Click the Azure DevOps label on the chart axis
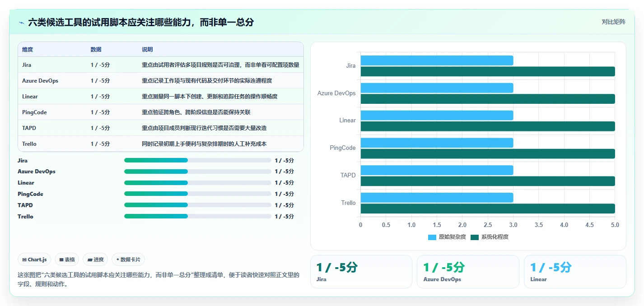 [x=336, y=93]
